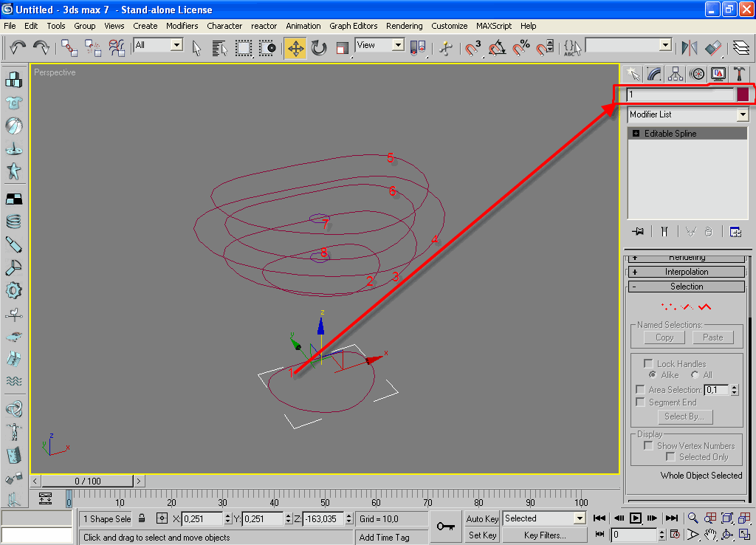Click the Zoom Extents magnifier icon

(x=728, y=518)
